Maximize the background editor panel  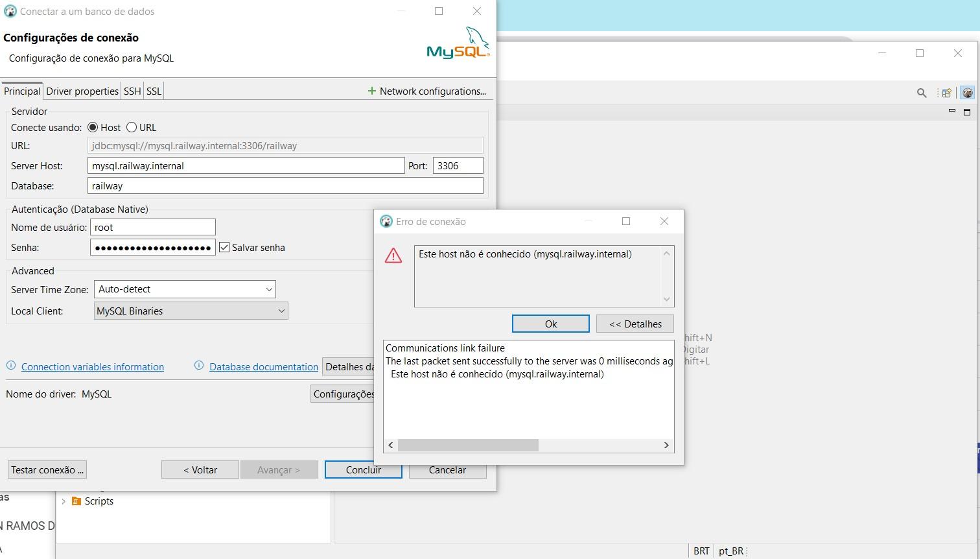967,112
